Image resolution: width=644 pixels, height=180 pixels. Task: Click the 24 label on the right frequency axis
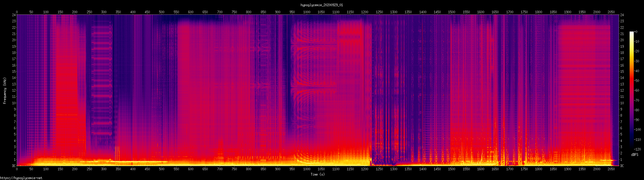(x=622, y=15)
